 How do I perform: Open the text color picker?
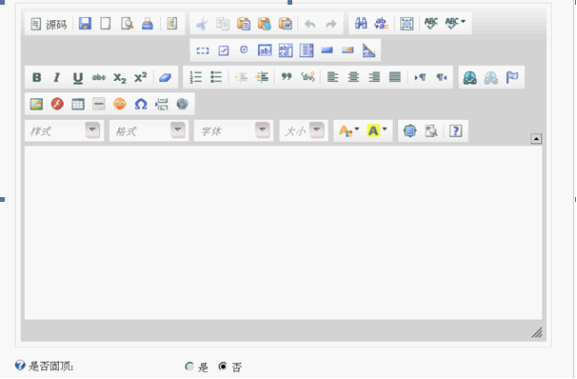[x=348, y=131]
